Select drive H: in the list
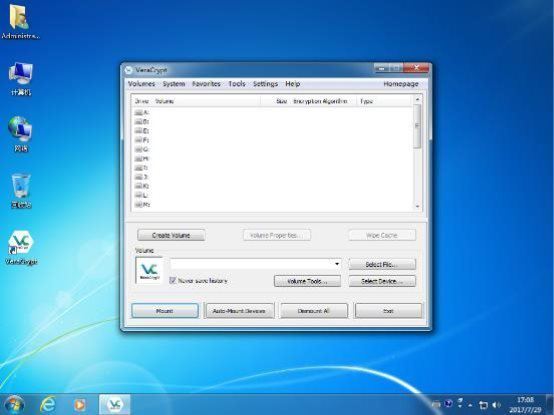Screen dimensions: 554x415 (142, 158)
